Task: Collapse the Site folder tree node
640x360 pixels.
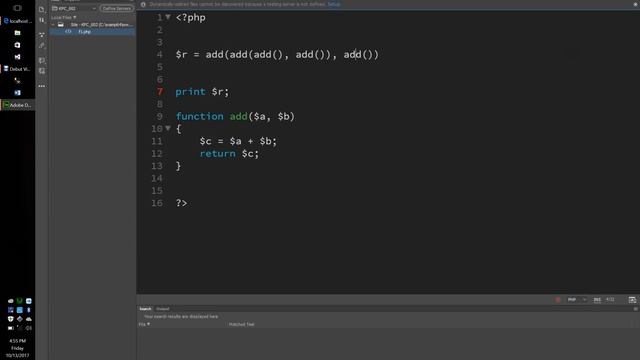Action: [53, 25]
